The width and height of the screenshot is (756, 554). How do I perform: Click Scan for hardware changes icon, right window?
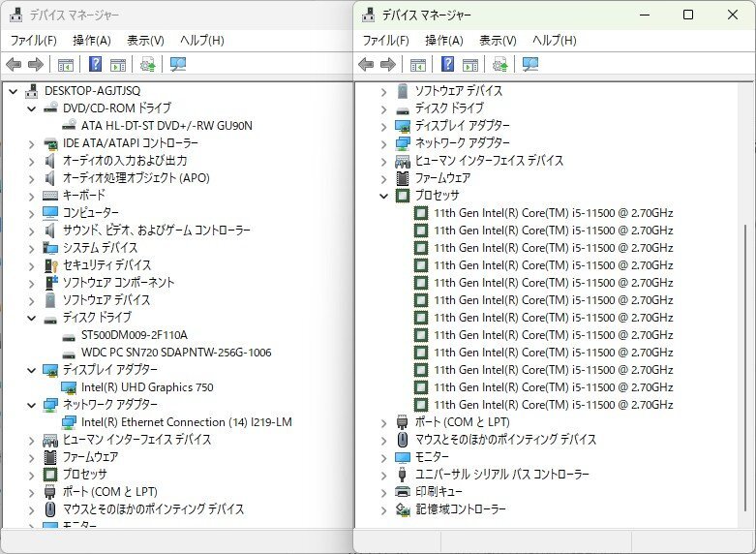point(530,64)
